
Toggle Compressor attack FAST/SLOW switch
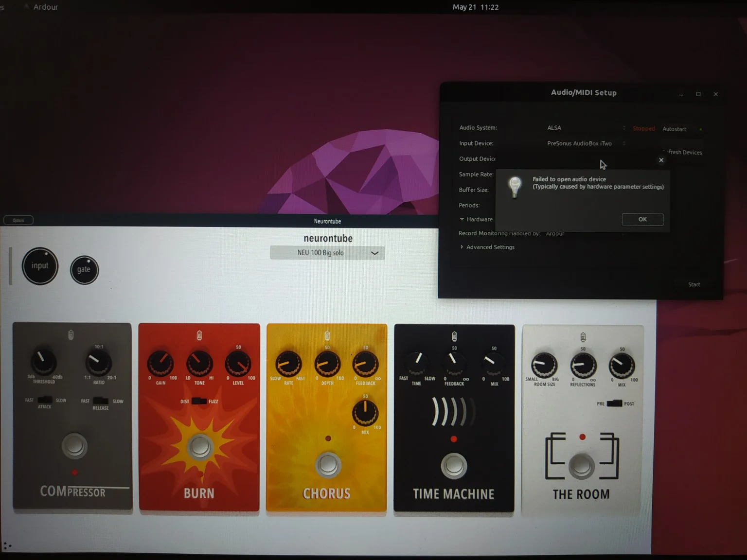(x=45, y=400)
